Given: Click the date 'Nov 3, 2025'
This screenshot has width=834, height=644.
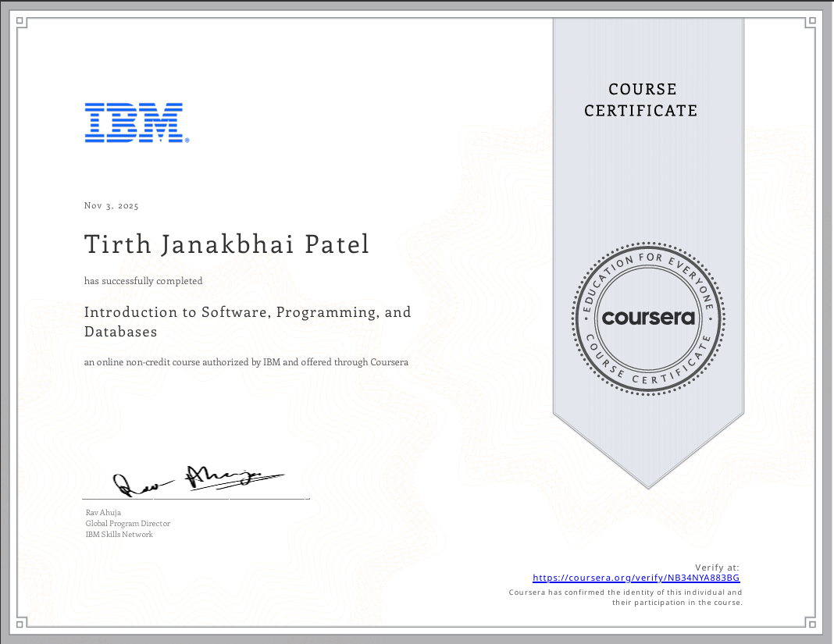Looking at the screenshot, I should (x=111, y=205).
